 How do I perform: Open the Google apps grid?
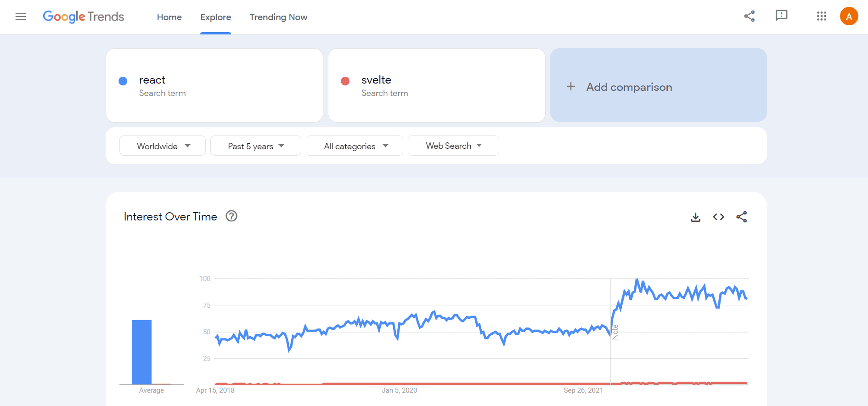pyautogui.click(x=822, y=16)
